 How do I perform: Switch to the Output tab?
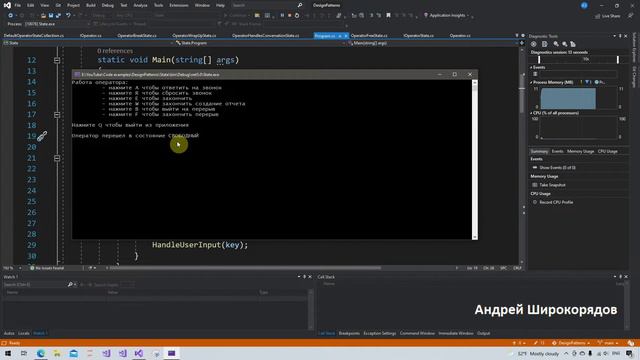(x=483, y=333)
